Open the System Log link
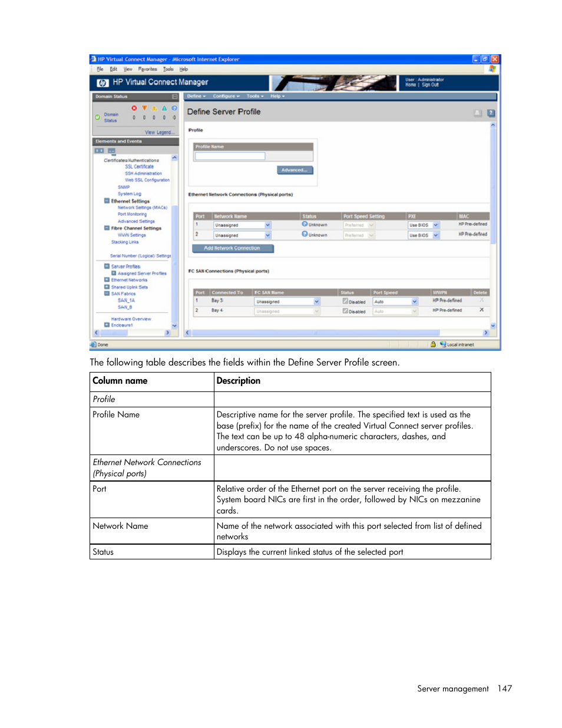The image size is (562, 728). 129,194
